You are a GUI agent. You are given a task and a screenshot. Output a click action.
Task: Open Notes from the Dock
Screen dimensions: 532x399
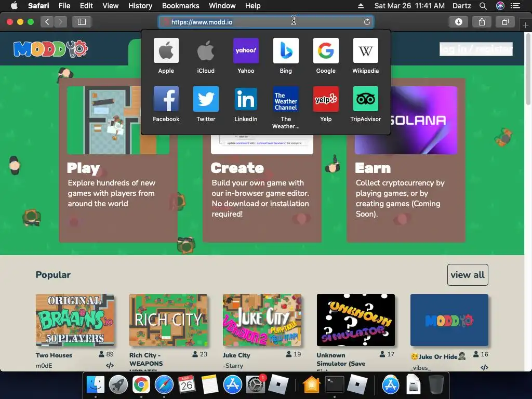pyautogui.click(x=209, y=385)
